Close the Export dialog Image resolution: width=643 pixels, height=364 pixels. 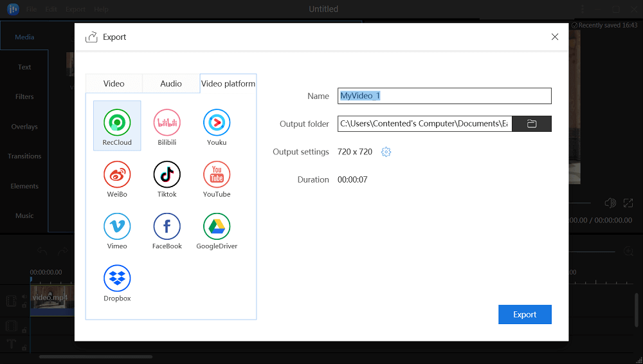click(555, 37)
